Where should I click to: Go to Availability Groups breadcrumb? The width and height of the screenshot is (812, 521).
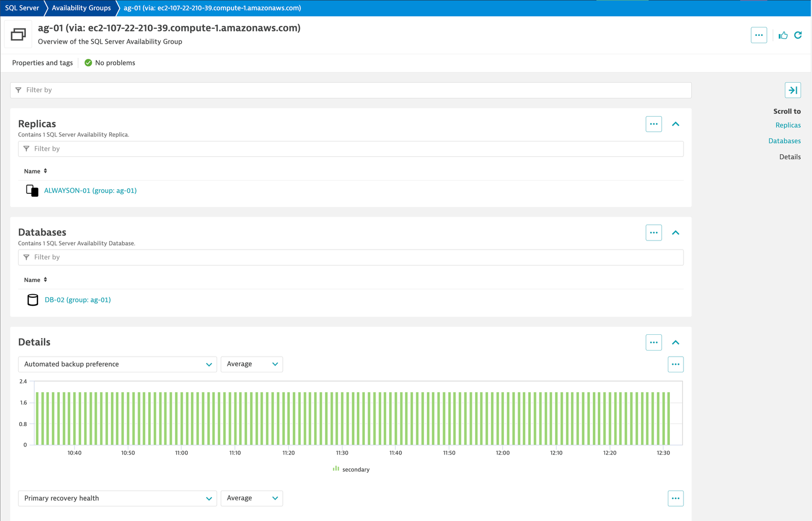click(x=81, y=8)
